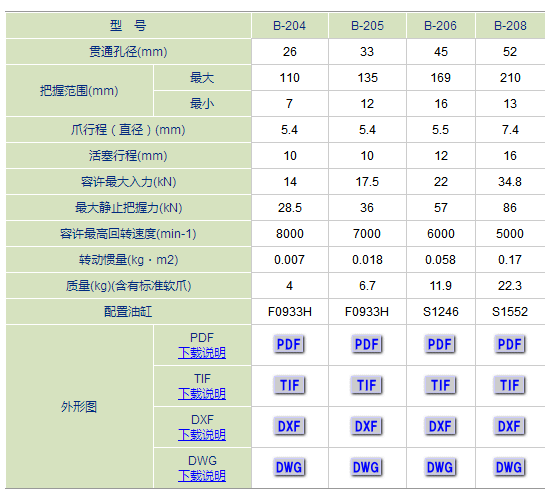Download the PDF drawing for B-205
The image size is (554, 490).
pos(367,344)
